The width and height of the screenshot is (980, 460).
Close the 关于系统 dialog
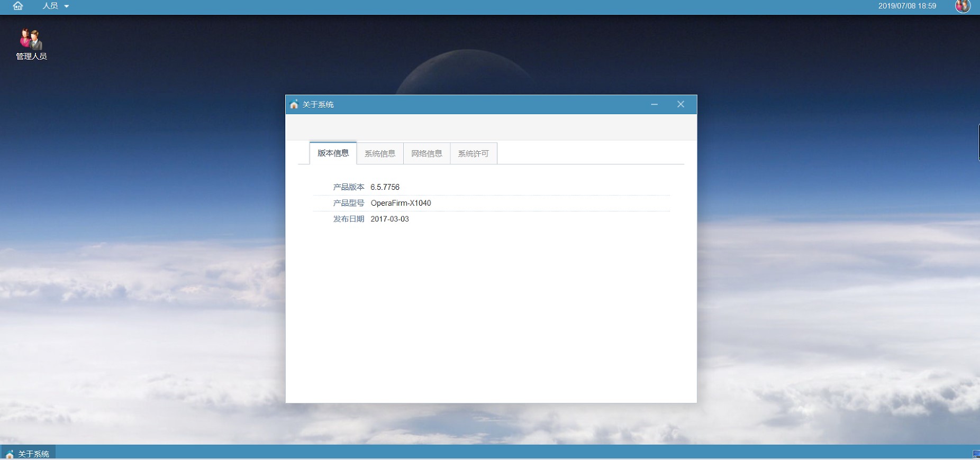[680, 105]
